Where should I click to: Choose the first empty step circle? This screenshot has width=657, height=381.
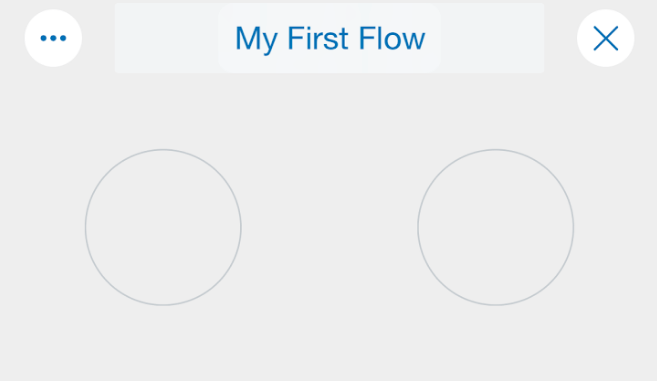pos(163,227)
